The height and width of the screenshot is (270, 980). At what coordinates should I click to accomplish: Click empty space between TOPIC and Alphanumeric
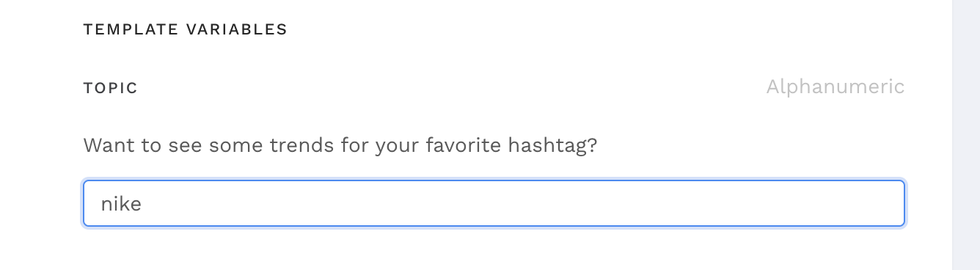point(452,88)
